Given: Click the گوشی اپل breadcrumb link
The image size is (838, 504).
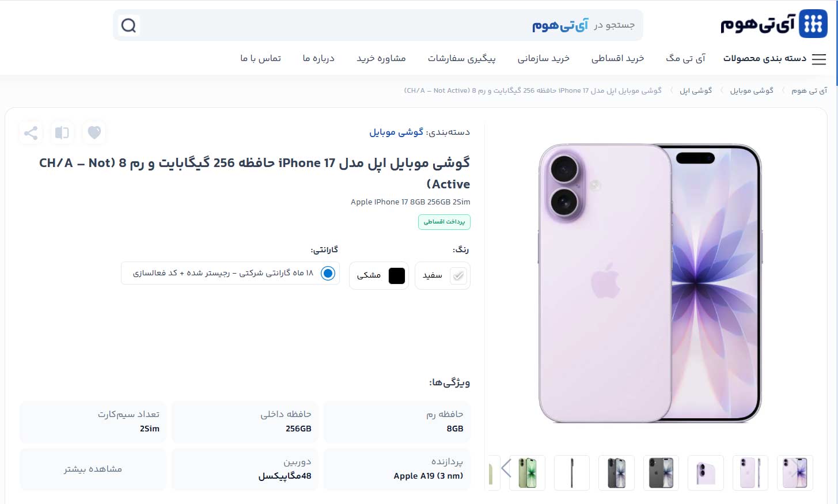Looking at the screenshot, I should coord(696,90).
